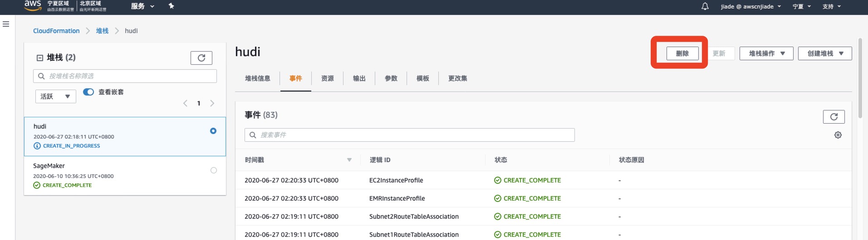
Task: Open the CloudFormation breadcrumb link
Action: [56, 31]
